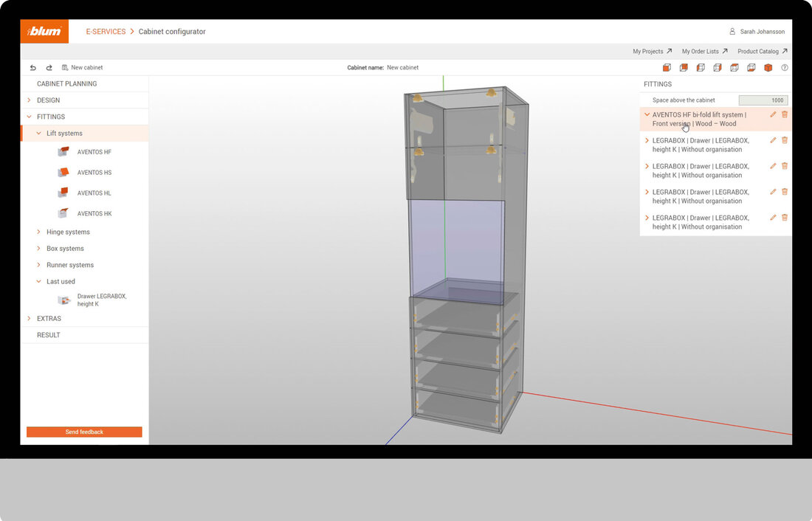Delete the fourth LEGRABOX drawer fitting

click(785, 218)
